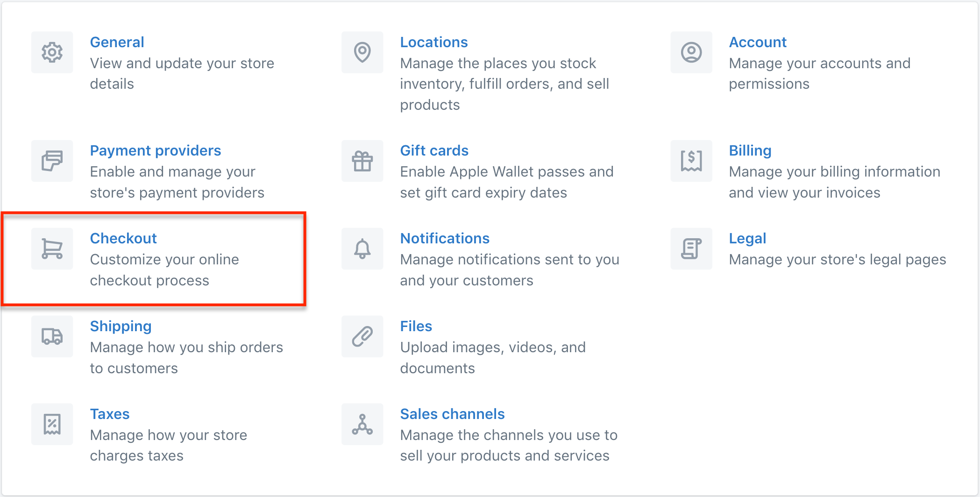Open the Locations settings link

point(433,42)
